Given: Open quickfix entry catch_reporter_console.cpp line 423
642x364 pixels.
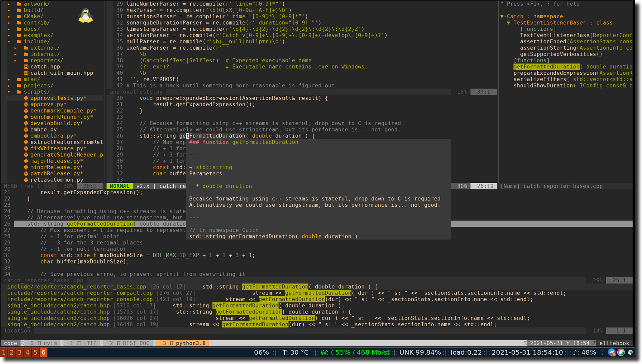Looking at the screenshot, I should pyautogui.click(x=270, y=299).
